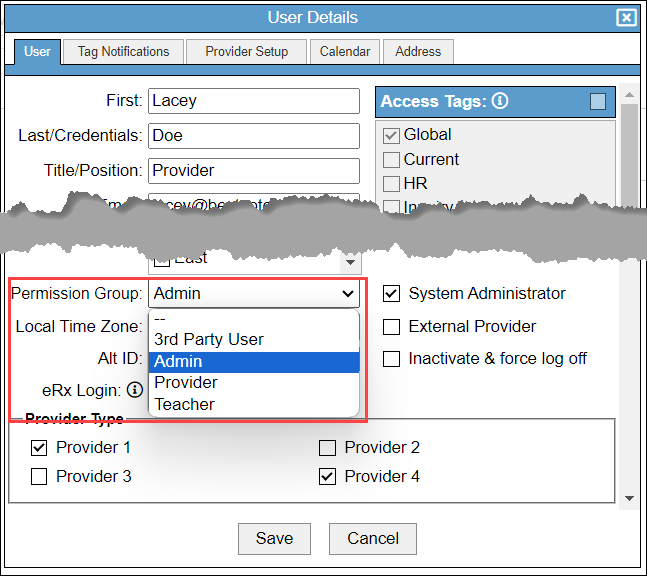This screenshot has height=576, width=647.
Task: Click the Title/Position field
Action: [254, 171]
